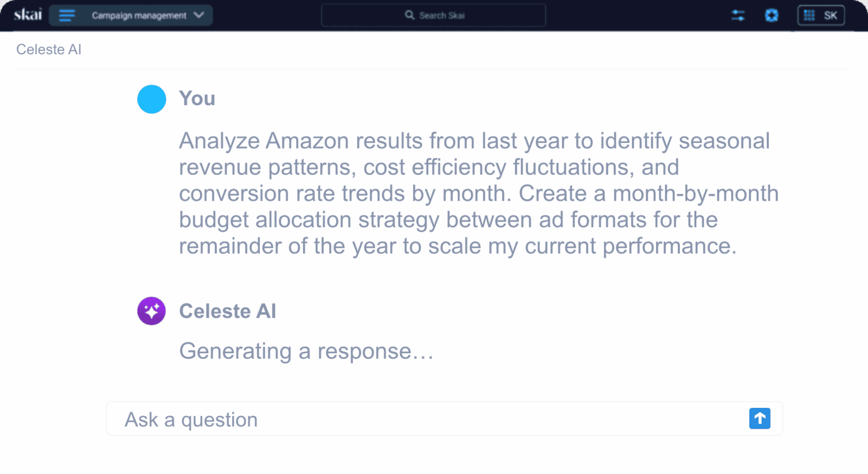Click the blue You avatar circle
The height and width of the screenshot is (474, 868).
tap(151, 99)
